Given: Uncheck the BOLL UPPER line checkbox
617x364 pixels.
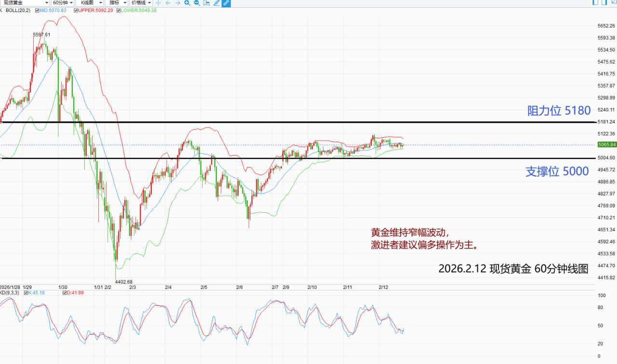Looking at the screenshot, I should coord(76,10).
